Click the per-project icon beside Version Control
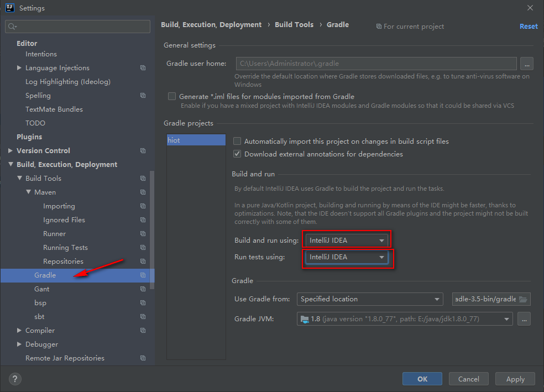 (143, 150)
